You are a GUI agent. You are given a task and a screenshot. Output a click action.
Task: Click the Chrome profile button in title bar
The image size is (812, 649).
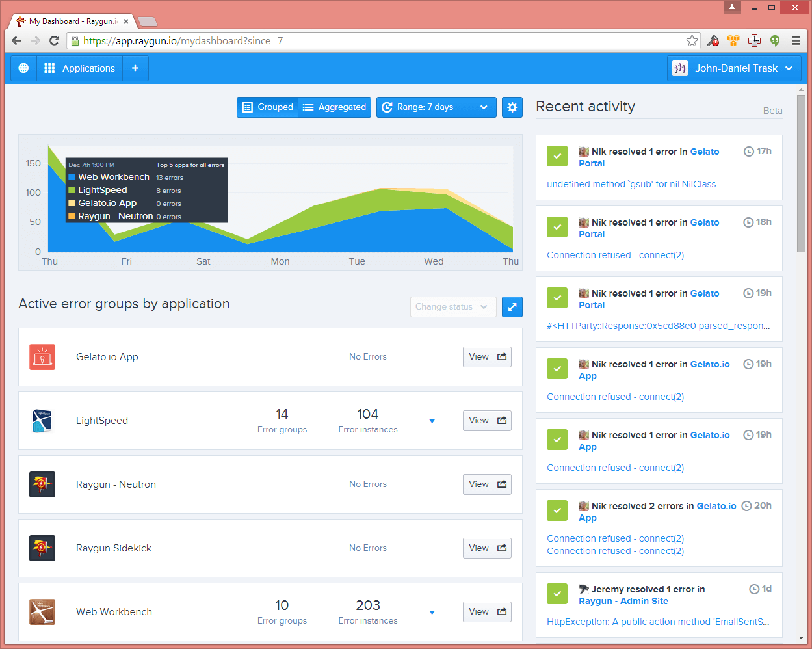tap(733, 7)
